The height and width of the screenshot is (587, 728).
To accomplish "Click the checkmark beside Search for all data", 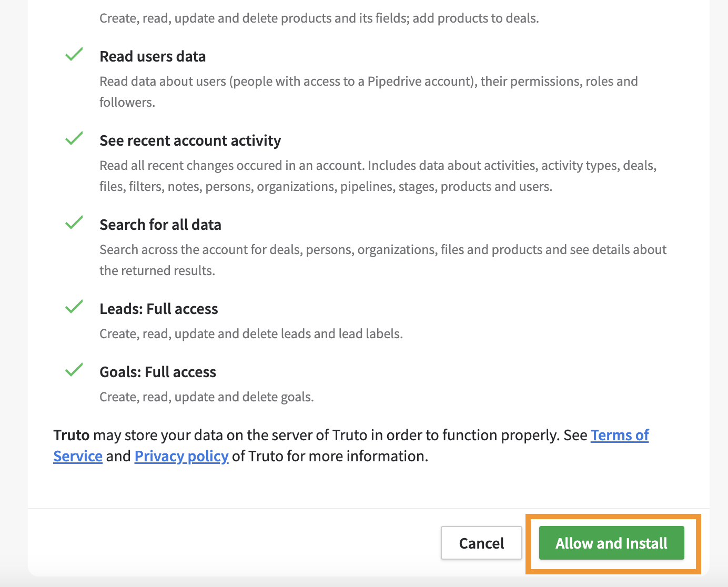I will tap(74, 222).
